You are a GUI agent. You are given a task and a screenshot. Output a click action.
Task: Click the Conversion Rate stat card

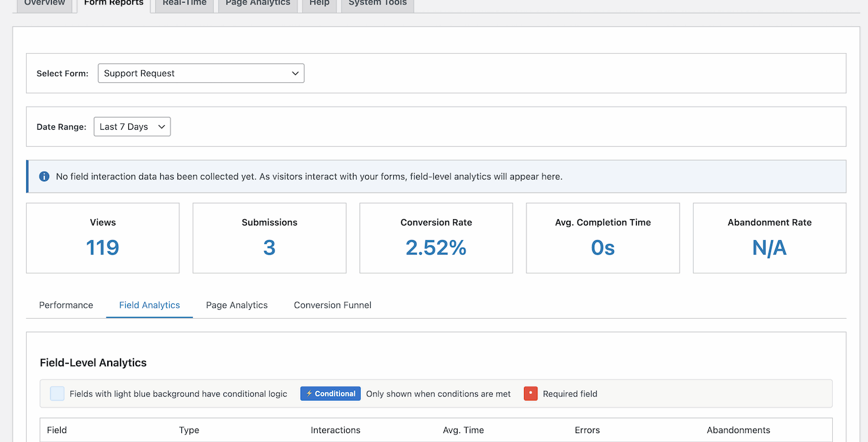[x=436, y=238]
